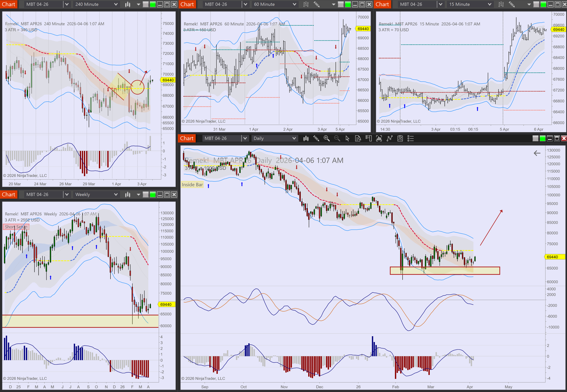Open the Data Box icon
Viewport: 567px width, 392px height.
tap(358, 139)
